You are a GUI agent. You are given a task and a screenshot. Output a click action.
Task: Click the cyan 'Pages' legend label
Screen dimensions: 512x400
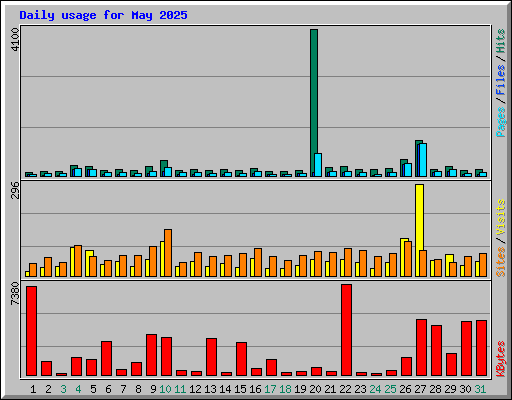(501, 122)
